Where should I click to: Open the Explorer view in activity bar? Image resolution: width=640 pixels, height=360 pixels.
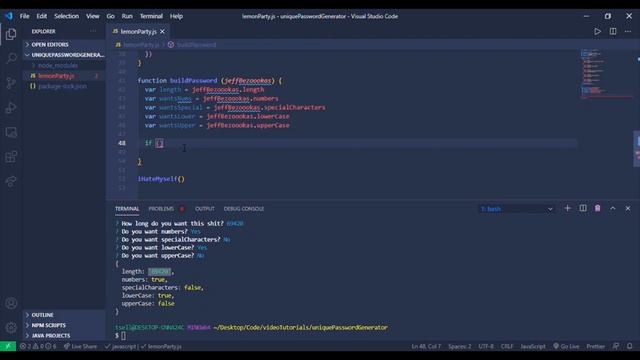coord(11,34)
